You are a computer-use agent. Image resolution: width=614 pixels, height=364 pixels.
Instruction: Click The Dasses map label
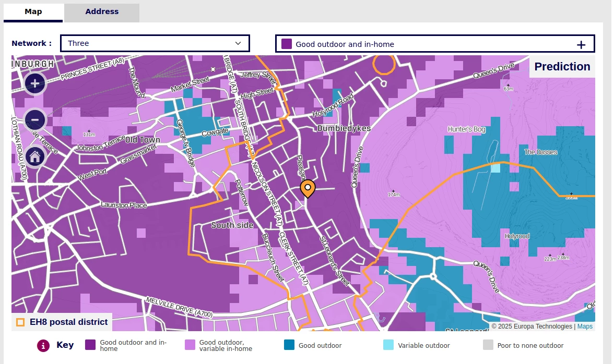coord(540,152)
